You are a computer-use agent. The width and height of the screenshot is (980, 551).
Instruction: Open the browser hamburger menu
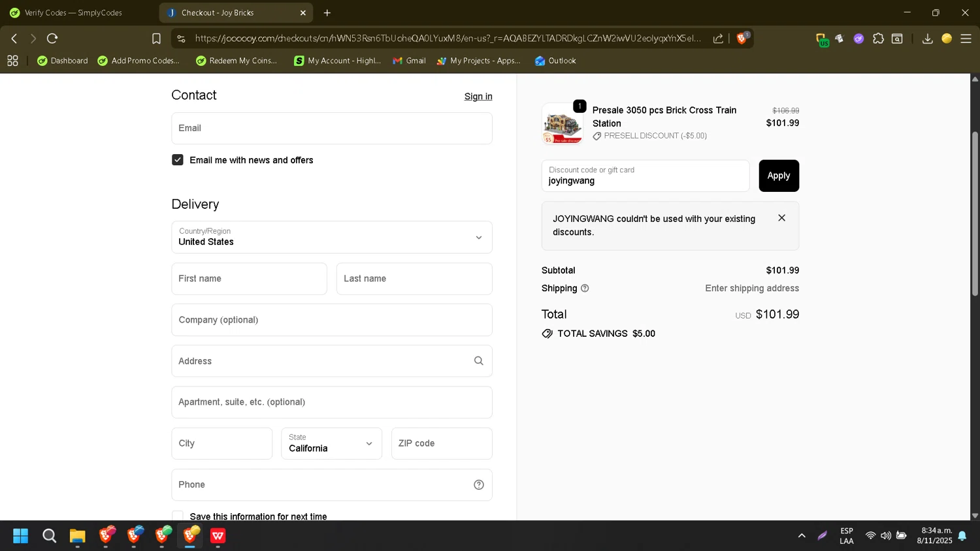pyautogui.click(x=966, y=39)
